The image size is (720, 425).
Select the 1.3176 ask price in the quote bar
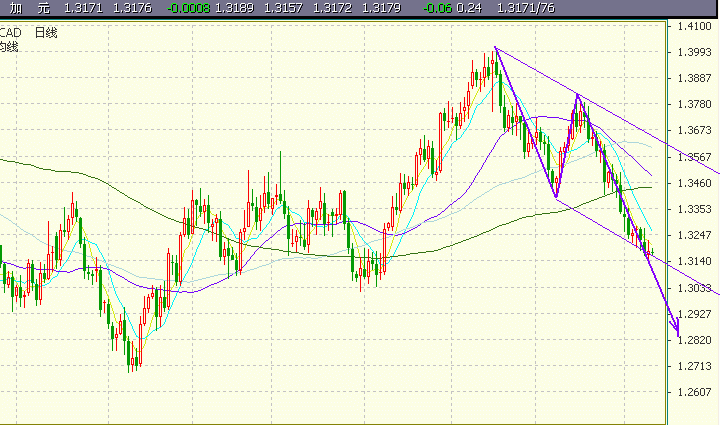coord(132,8)
